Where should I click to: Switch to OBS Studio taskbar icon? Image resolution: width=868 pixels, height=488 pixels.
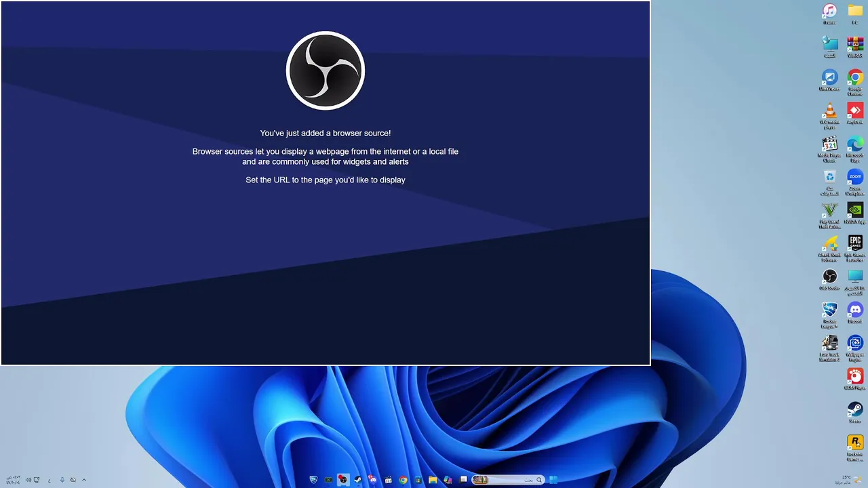(x=343, y=480)
